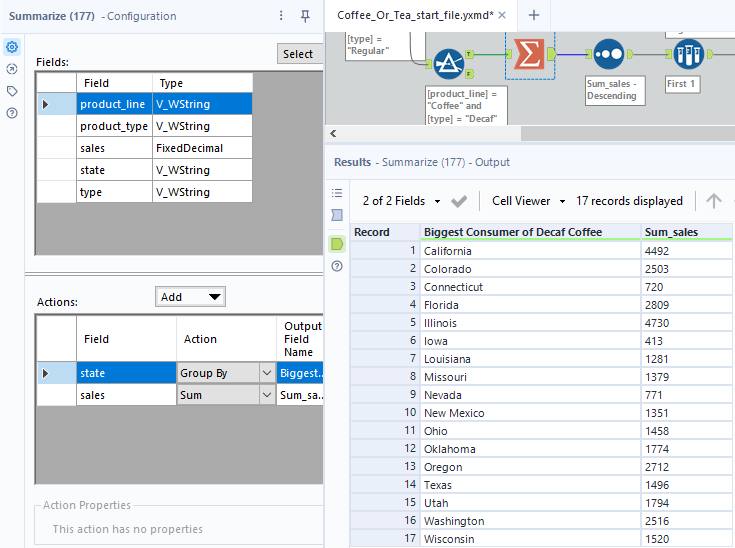Screen dimensions: 735x548
Task: Click the Type column header in Fields
Action: tap(202, 83)
